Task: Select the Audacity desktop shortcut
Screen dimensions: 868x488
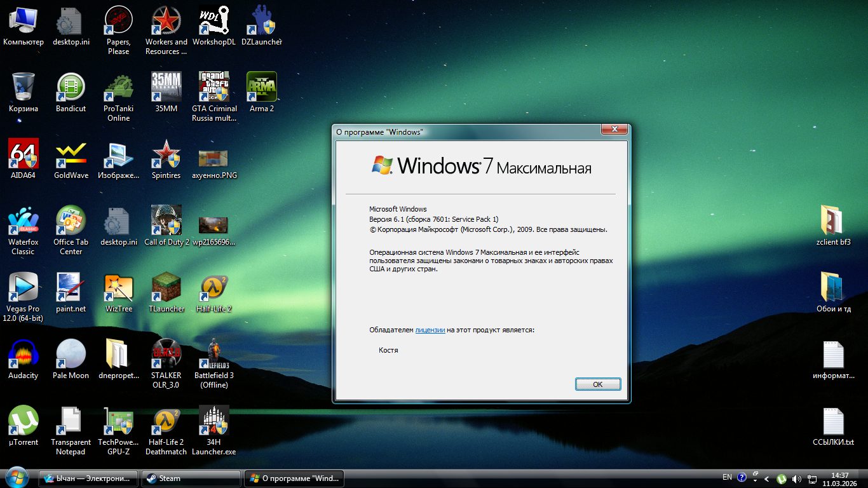Action: [x=24, y=355]
